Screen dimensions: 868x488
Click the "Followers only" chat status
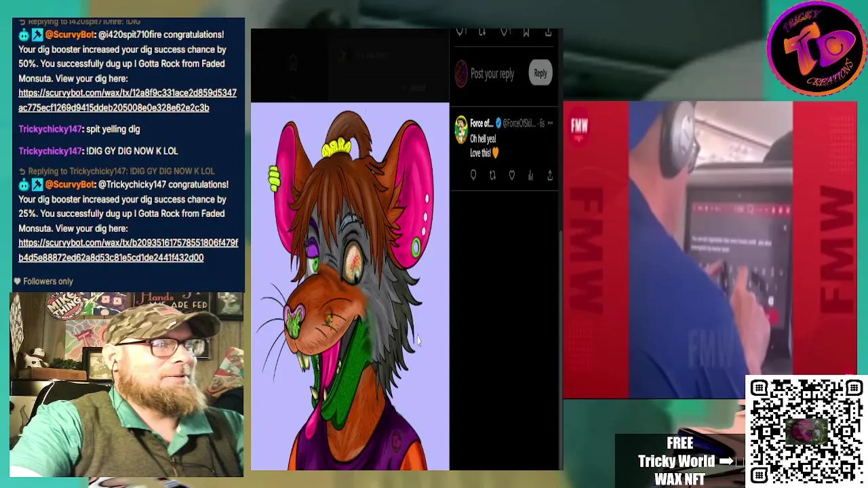click(x=43, y=281)
